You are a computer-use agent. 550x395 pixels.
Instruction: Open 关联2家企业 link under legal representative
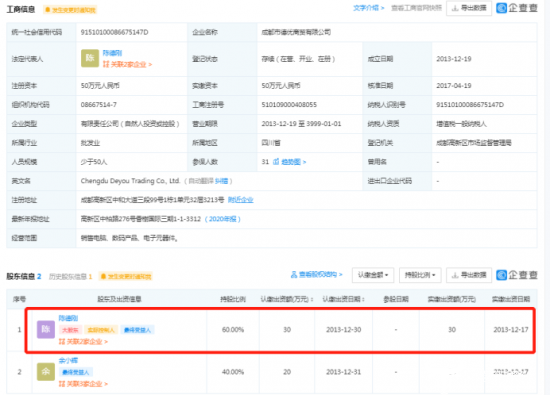(127, 65)
